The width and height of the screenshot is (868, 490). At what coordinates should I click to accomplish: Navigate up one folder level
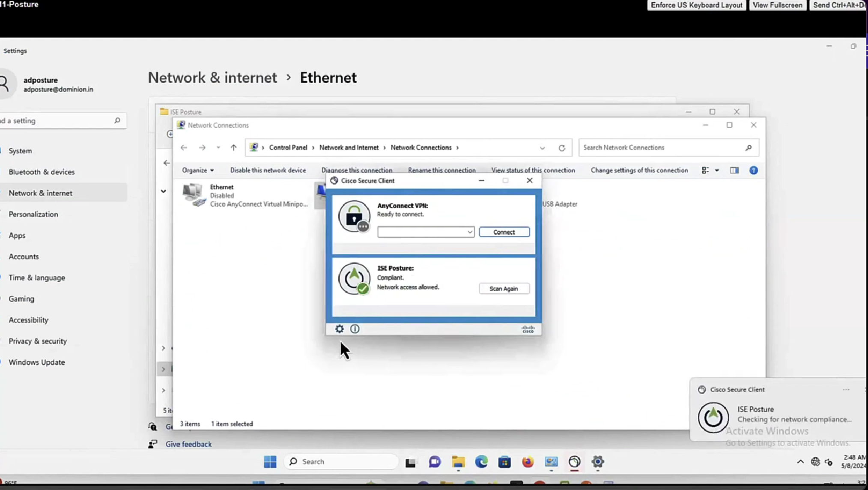[233, 148]
